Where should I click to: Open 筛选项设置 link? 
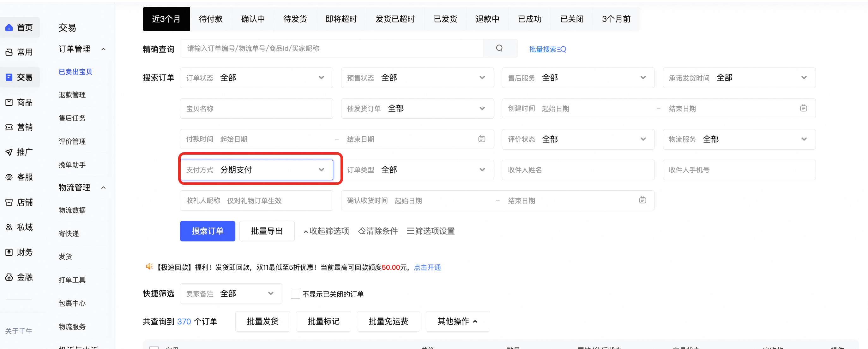(x=431, y=231)
